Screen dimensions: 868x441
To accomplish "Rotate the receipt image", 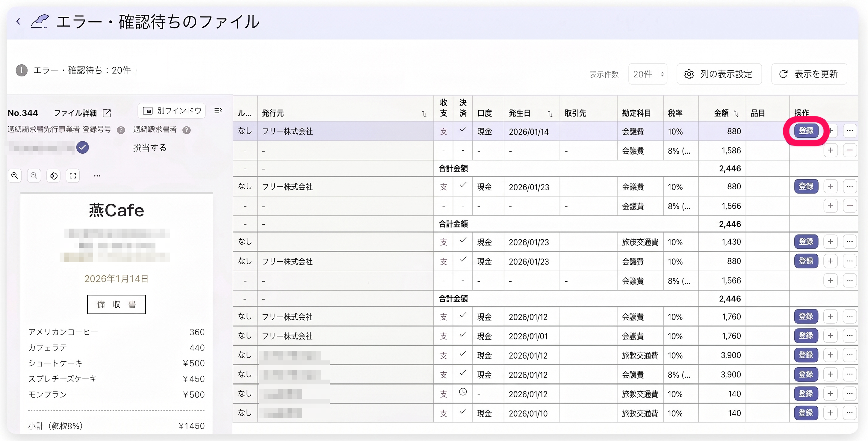I will coord(54,176).
